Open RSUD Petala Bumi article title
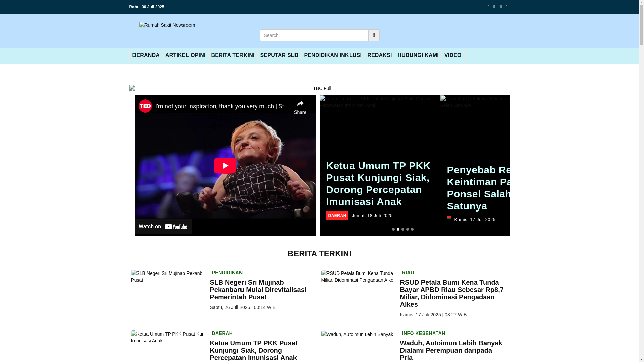644x362 pixels. coord(452,293)
